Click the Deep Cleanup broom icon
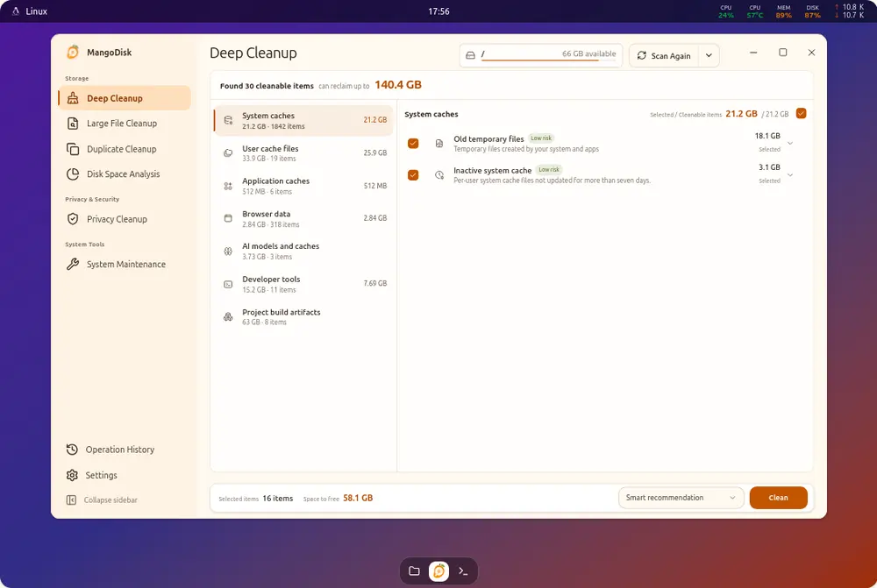The image size is (877, 588). pyautogui.click(x=73, y=98)
